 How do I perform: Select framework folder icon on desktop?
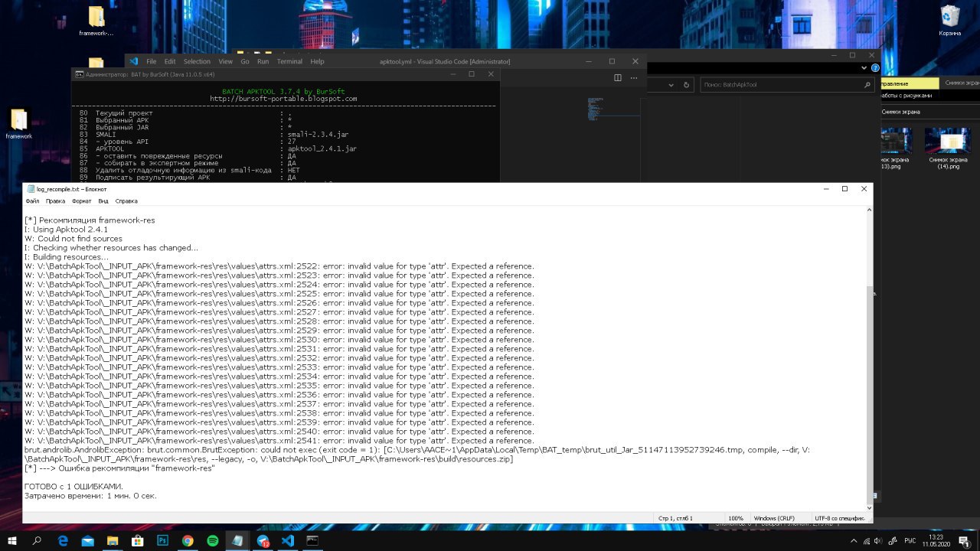[18, 124]
